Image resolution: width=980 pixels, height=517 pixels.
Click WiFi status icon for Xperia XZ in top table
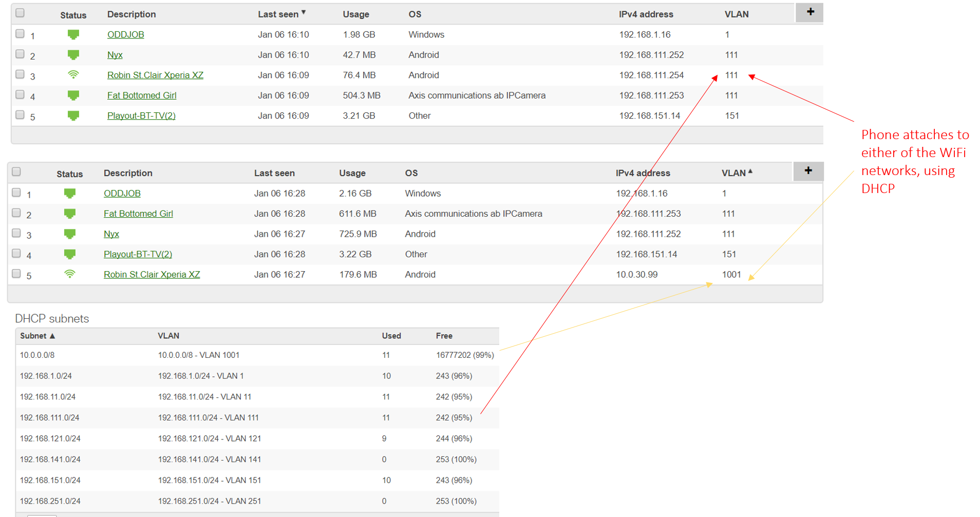(x=73, y=75)
